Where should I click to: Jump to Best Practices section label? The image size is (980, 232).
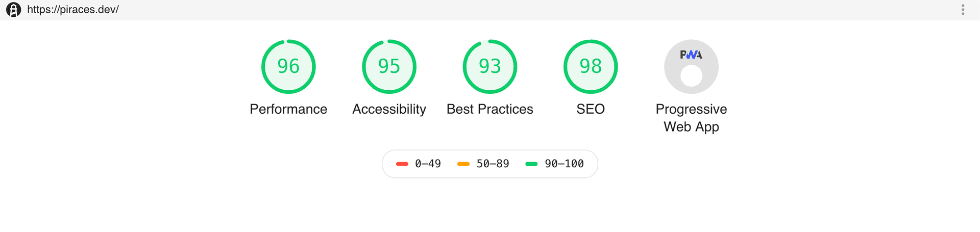tap(489, 109)
